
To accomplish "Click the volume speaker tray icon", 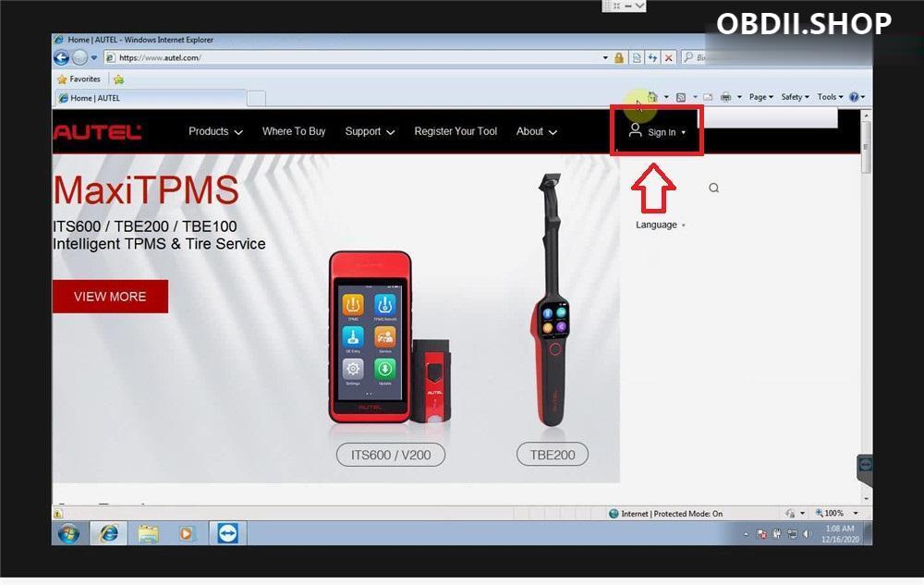I will coord(808,534).
